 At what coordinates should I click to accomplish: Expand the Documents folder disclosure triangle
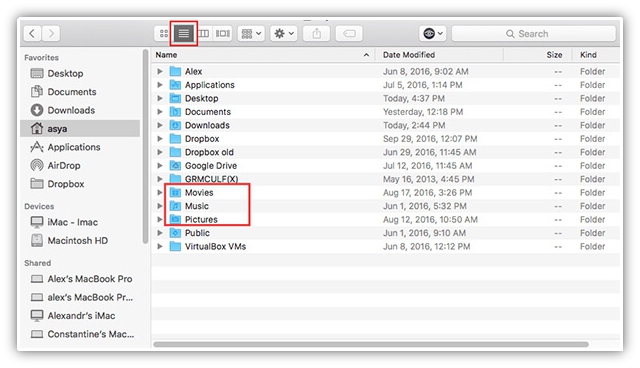pyautogui.click(x=160, y=112)
